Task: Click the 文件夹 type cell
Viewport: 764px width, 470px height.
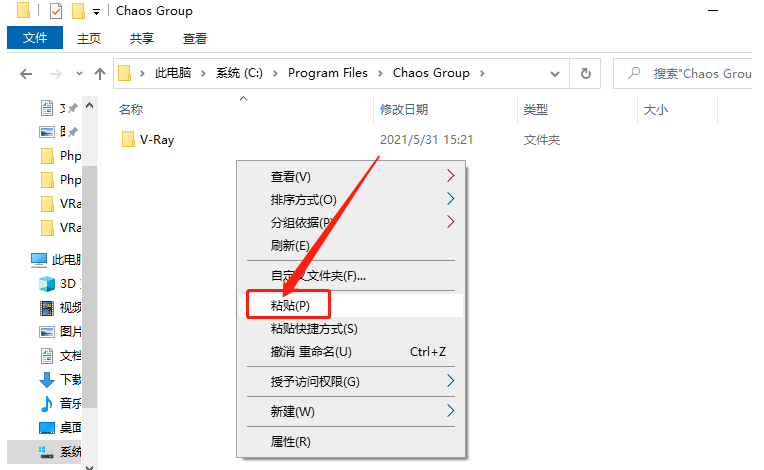Action: tap(541, 140)
